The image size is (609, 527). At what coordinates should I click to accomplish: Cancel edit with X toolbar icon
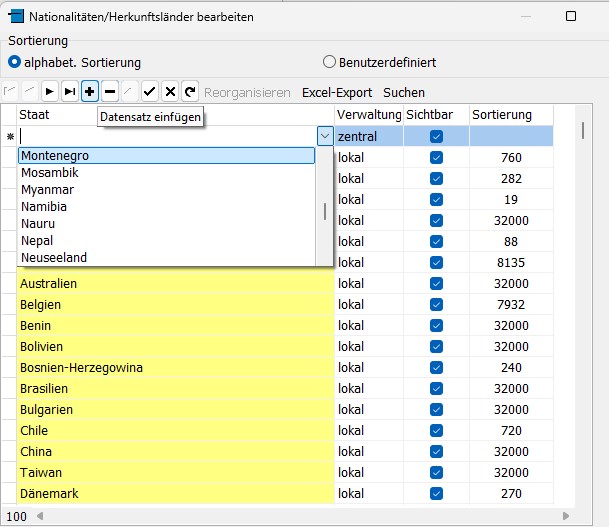pos(170,92)
